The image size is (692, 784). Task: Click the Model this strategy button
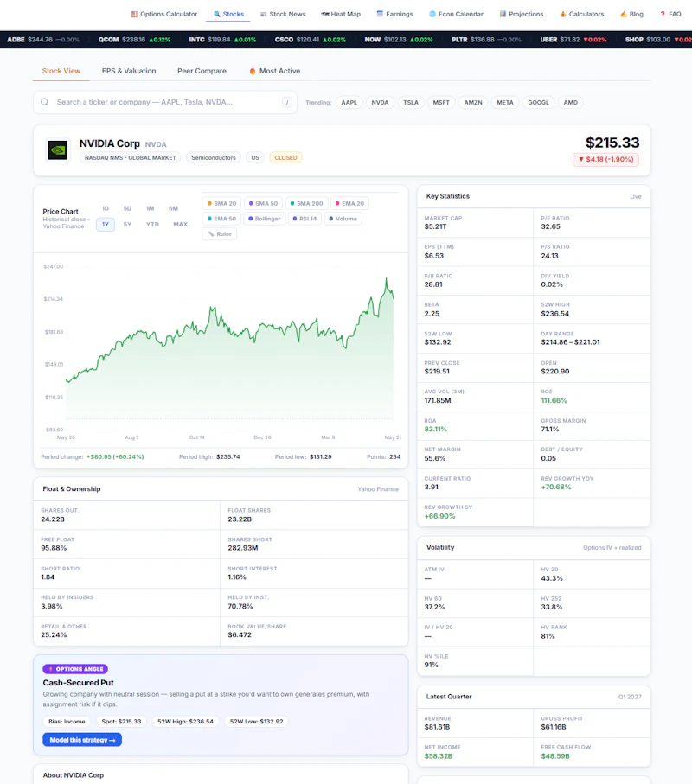pos(82,740)
